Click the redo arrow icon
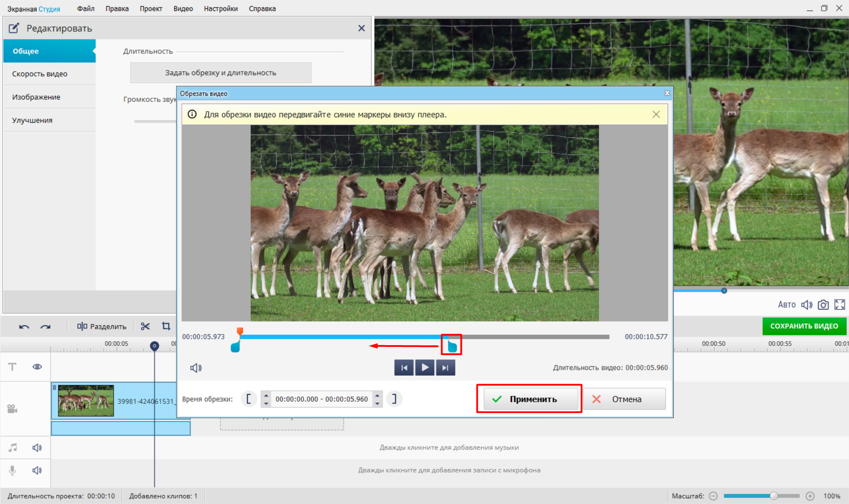 (x=45, y=327)
